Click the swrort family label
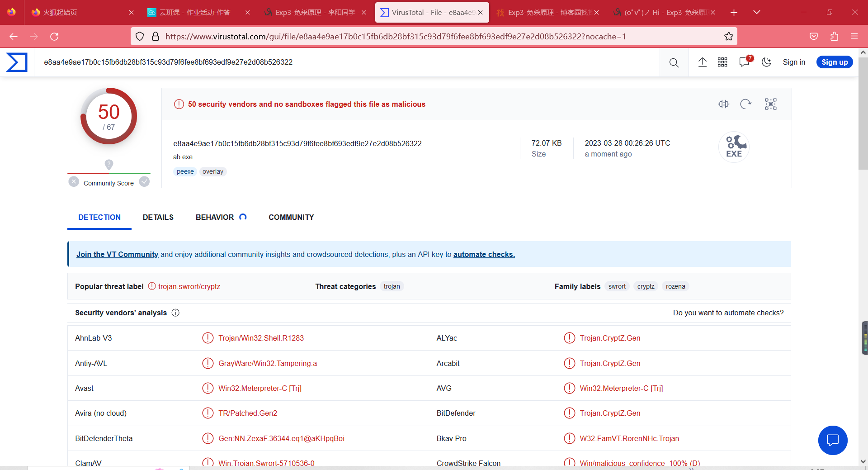The image size is (868, 470). coord(617,286)
